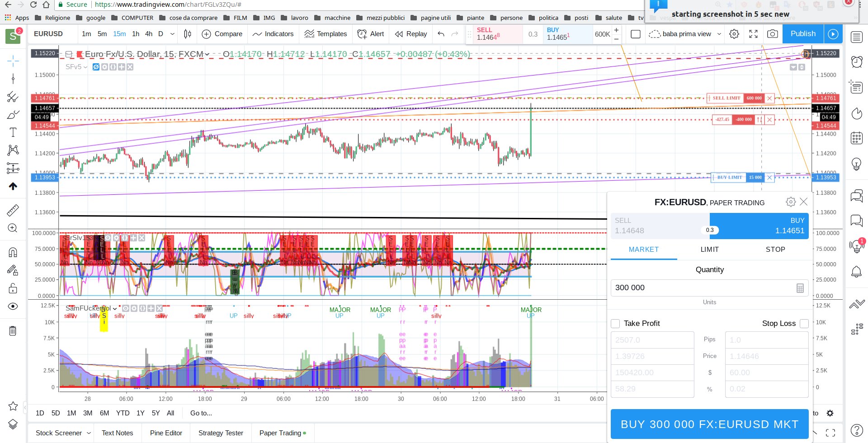This screenshot has width=868, height=443.
Task: Click the Compare button
Action: click(x=222, y=34)
